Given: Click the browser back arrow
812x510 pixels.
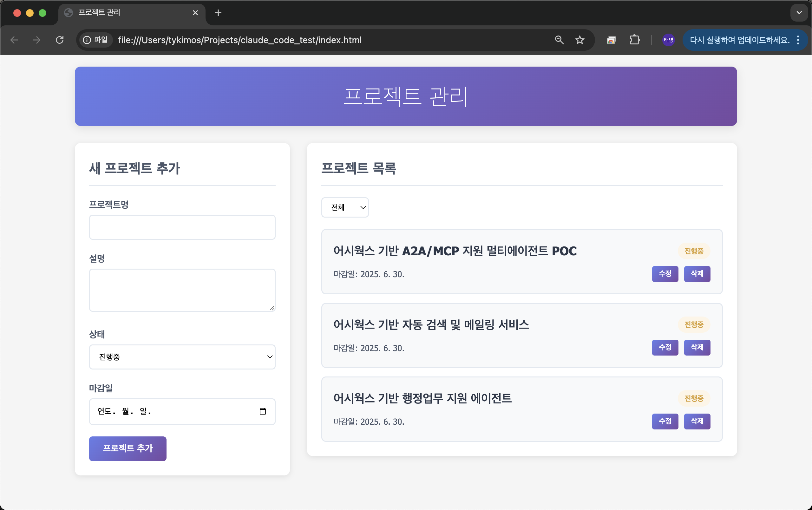Looking at the screenshot, I should [14, 40].
